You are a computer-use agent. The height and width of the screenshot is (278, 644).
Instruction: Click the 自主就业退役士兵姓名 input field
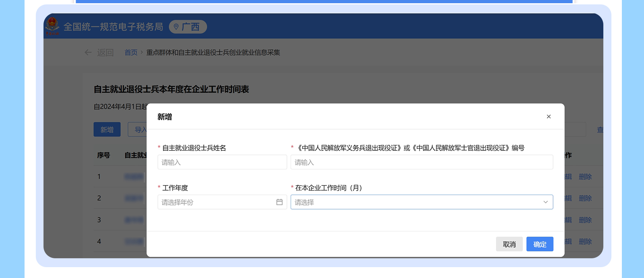pos(222,162)
